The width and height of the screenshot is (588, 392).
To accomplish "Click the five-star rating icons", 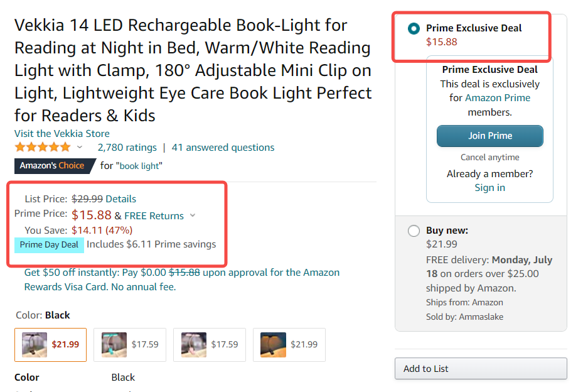I will click(43, 147).
